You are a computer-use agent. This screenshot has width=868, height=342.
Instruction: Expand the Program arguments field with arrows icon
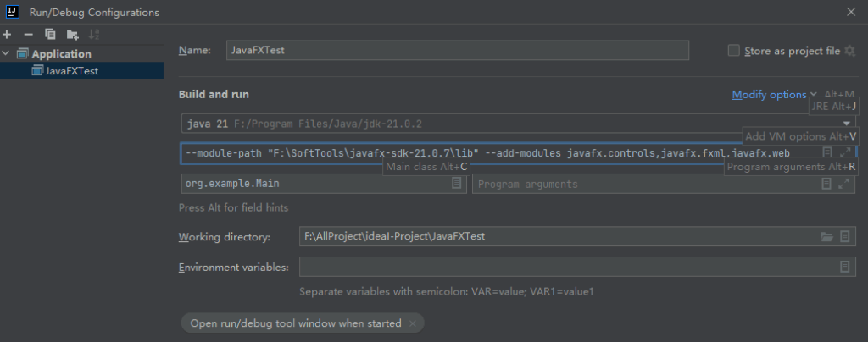(x=845, y=184)
